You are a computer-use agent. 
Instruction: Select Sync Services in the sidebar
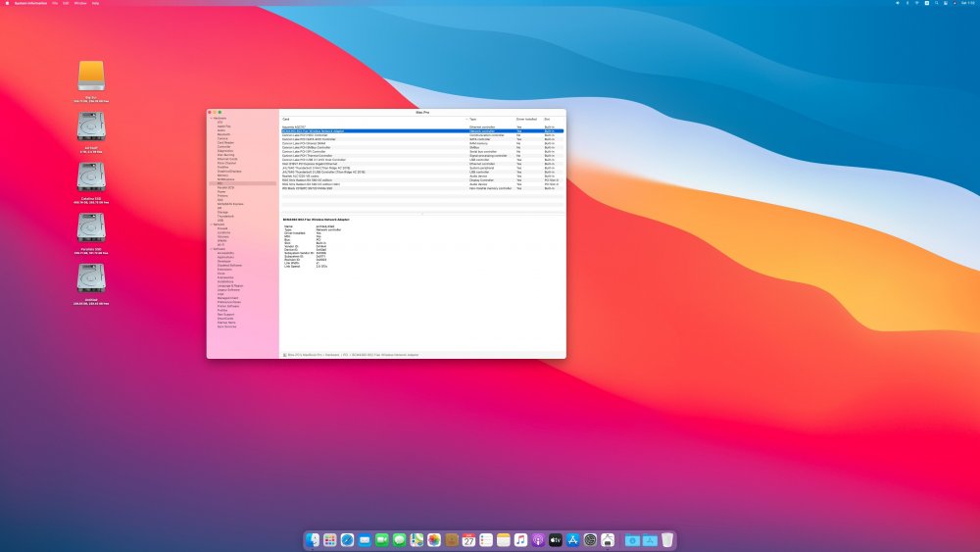coord(227,326)
